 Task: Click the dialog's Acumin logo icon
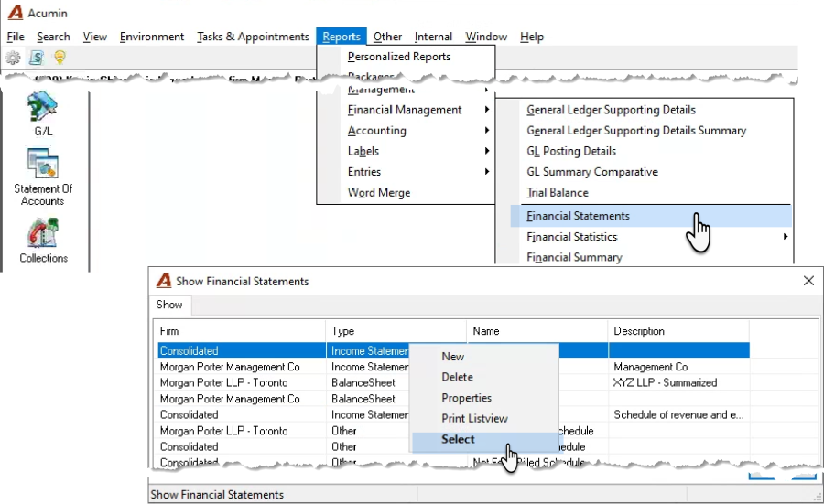[165, 281]
